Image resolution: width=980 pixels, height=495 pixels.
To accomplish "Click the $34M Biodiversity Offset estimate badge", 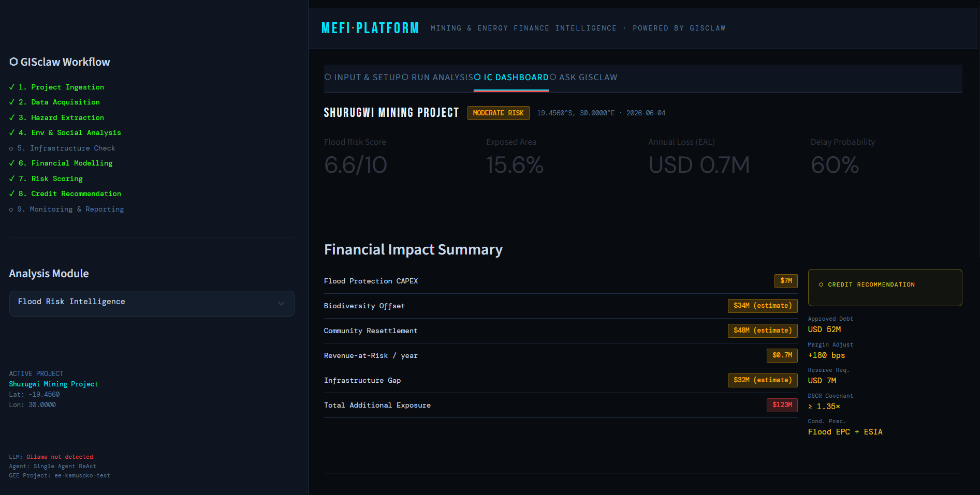I will pyautogui.click(x=763, y=306).
